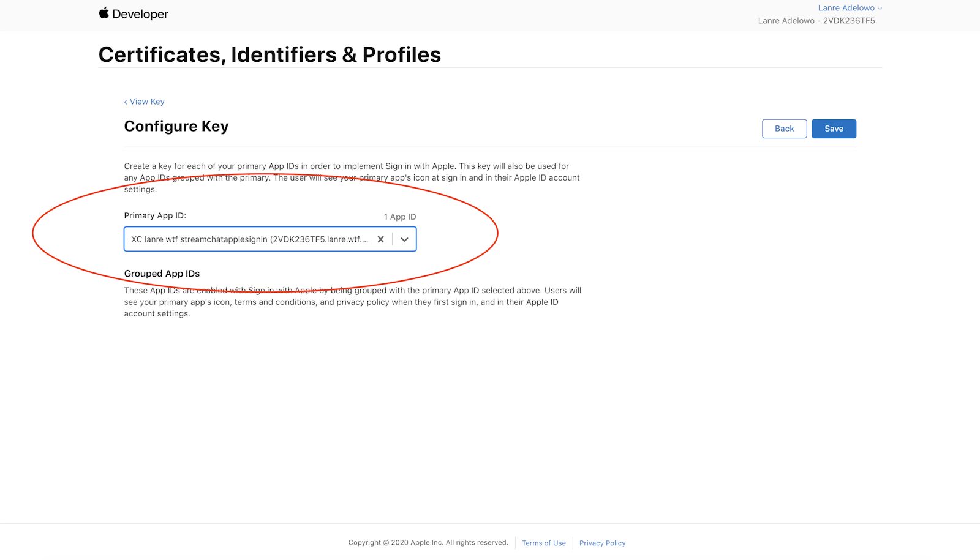Open the Terms of Use link

[544, 543]
